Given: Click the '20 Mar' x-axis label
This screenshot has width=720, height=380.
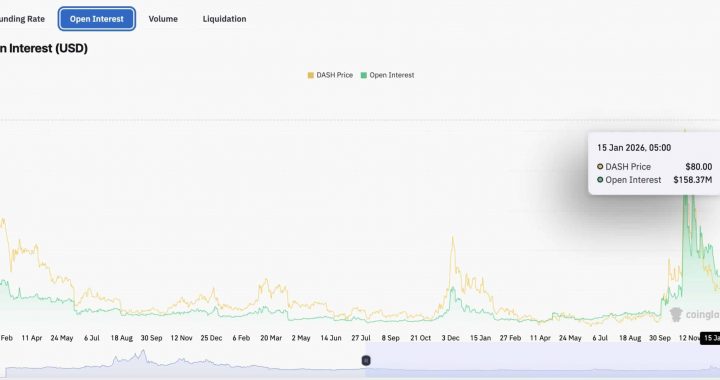Looking at the screenshot, I should (x=271, y=338).
